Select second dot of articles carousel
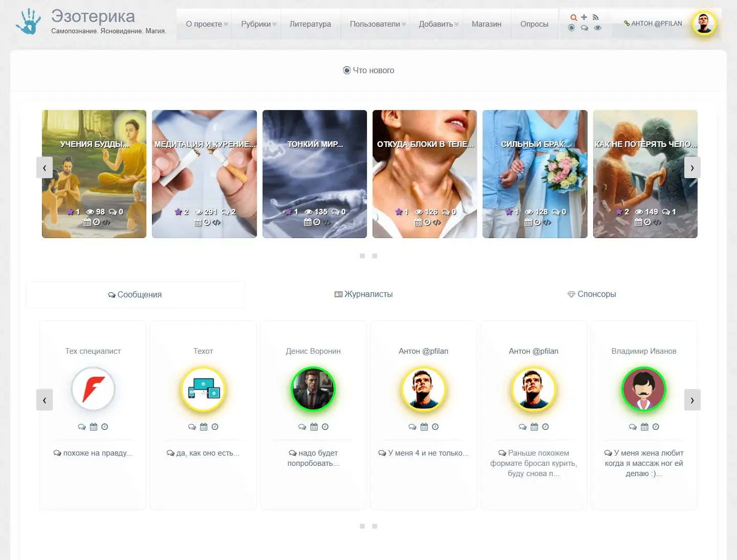 [x=375, y=256]
